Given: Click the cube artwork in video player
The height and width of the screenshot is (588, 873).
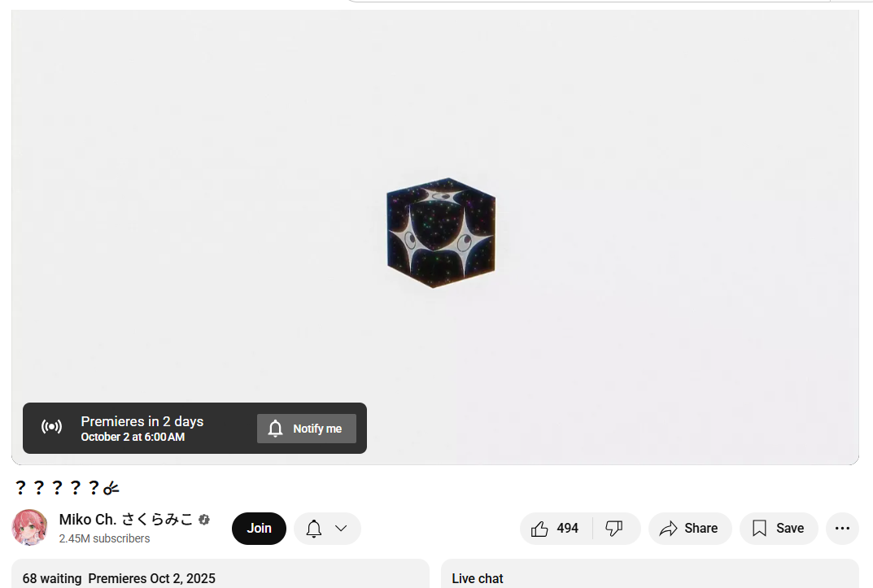Looking at the screenshot, I should pos(441,233).
